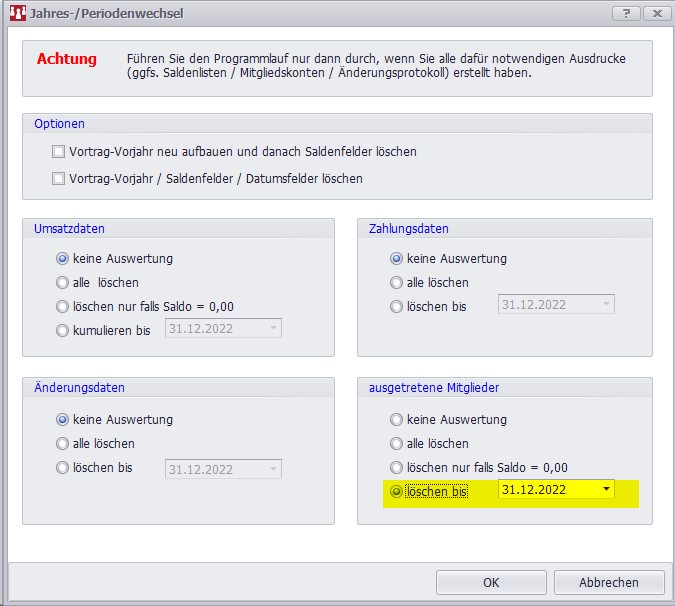This screenshot has width=675, height=606.
Task: Select 'löschen bis' under Zahlungsdaten
Action: 397,306
